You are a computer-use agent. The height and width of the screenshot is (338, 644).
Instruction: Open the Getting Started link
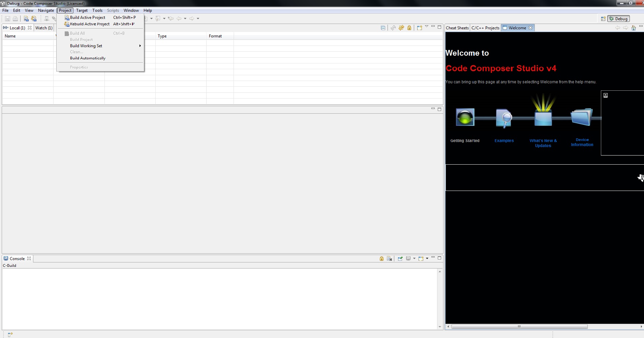[x=465, y=141]
